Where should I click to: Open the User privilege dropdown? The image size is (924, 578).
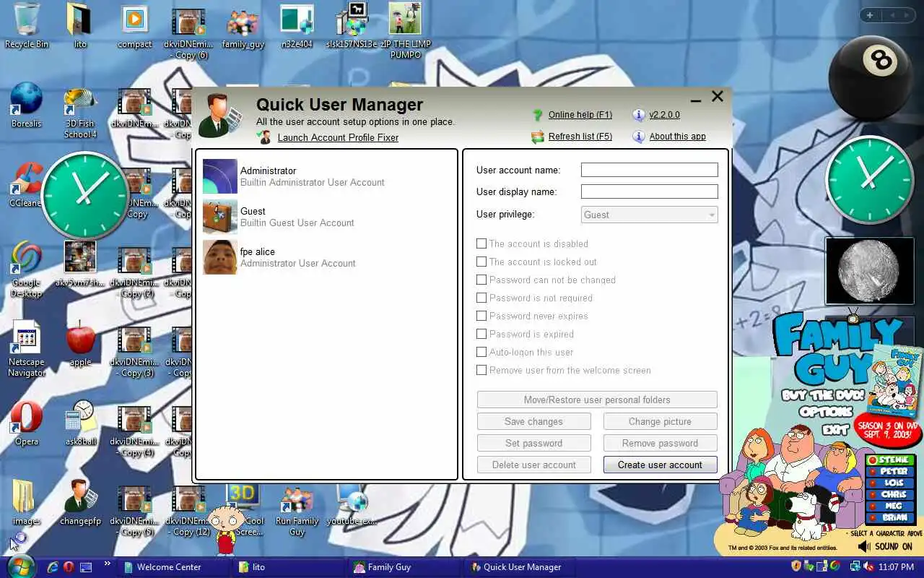(650, 215)
